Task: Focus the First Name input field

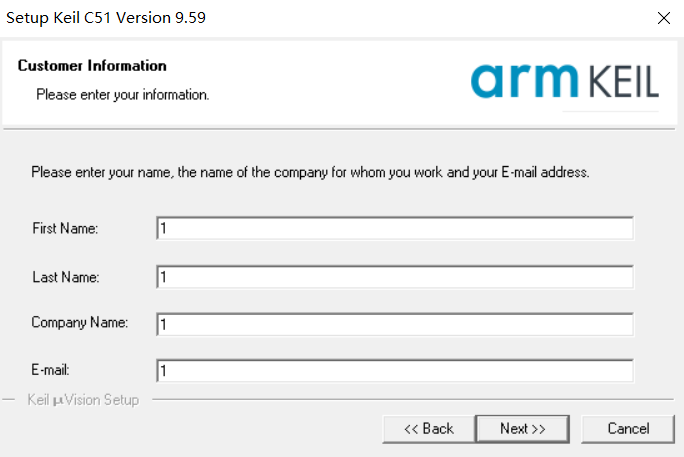Action: pyautogui.click(x=395, y=228)
